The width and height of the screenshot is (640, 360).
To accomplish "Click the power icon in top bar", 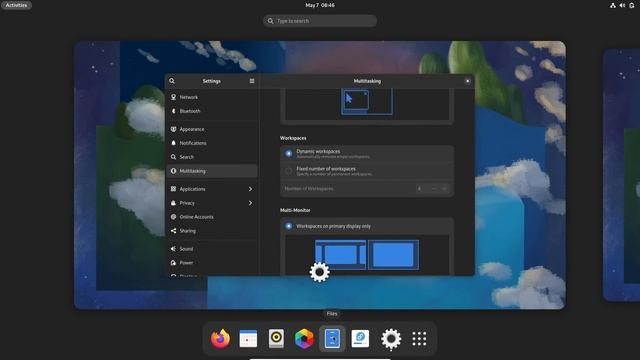I will tap(632, 5).
